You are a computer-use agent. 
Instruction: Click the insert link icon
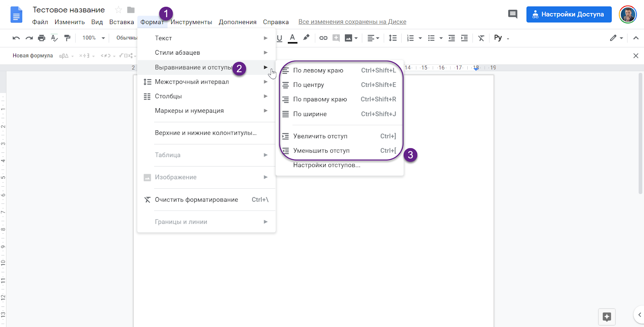[x=323, y=38]
